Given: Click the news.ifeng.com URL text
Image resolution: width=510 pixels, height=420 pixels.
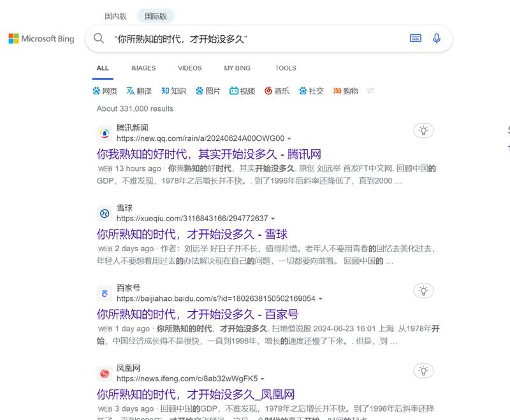Looking at the screenshot, I should [187, 379].
